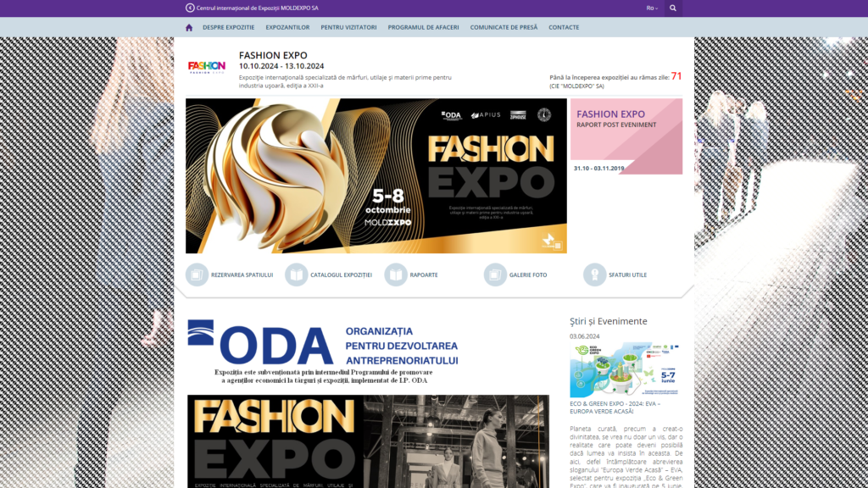Click the news date 03.06.2024
Image resolution: width=868 pixels, height=488 pixels.
[x=585, y=336]
